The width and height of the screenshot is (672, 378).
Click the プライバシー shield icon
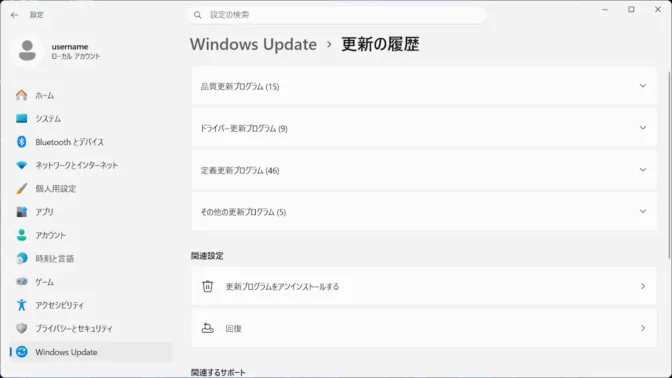tap(21, 328)
